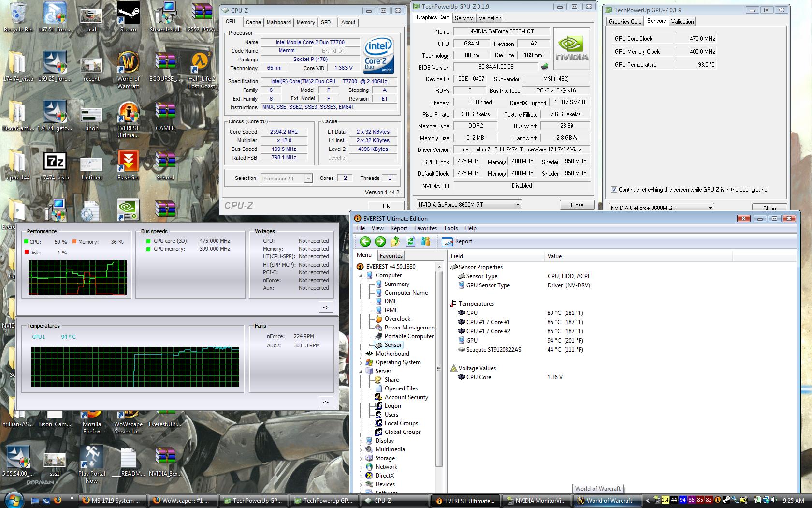The image size is (812, 508).
Task: Click the green Back arrow in EVEREST toolbar
Action: click(x=365, y=241)
